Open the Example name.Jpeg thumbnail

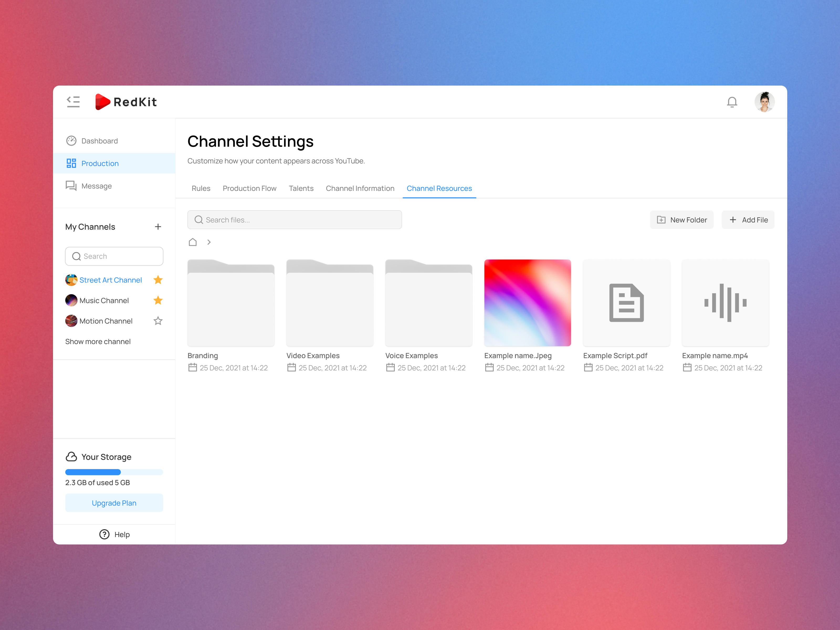527,303
